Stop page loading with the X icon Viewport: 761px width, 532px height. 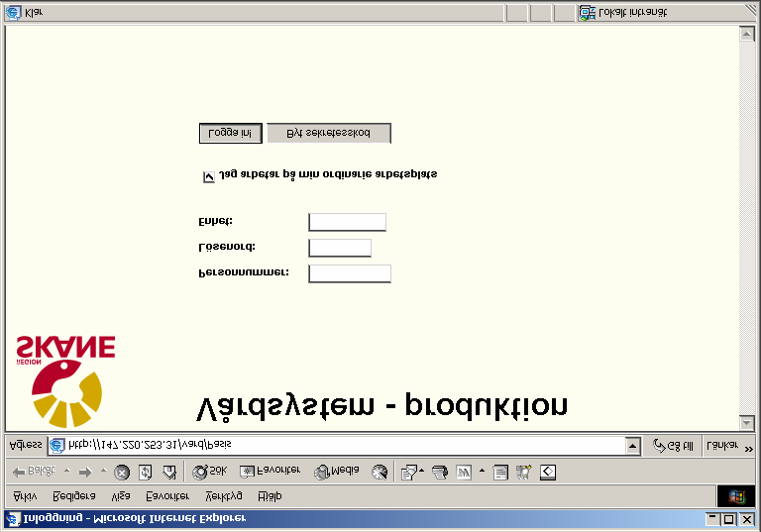click(122, 472)
